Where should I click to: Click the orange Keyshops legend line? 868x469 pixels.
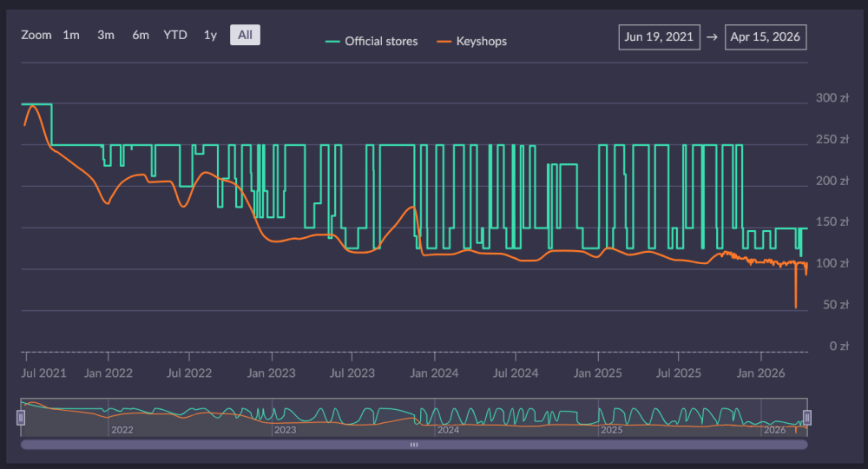click(x=444, y=41)
